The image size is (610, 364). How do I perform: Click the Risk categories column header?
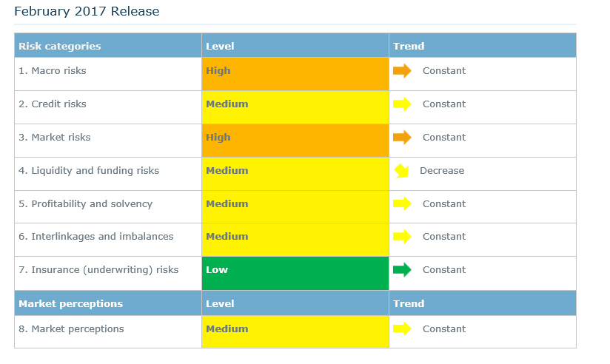point(60,46)
